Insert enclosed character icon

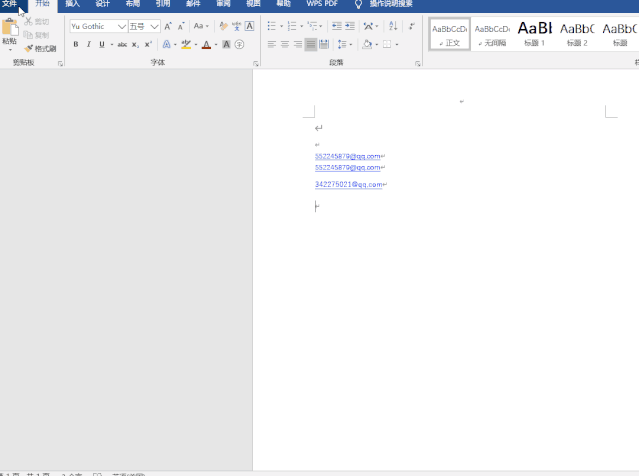pyautogui.click(x=240, y=44)
